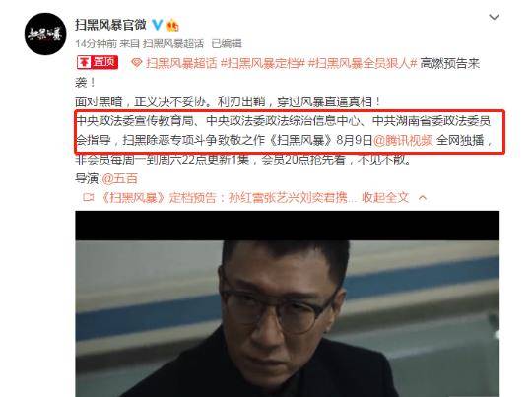The height and width of the screenshot is (397, 532).
Task: Collapse post with 收起全文 link
Action: (x=385, y=197)
